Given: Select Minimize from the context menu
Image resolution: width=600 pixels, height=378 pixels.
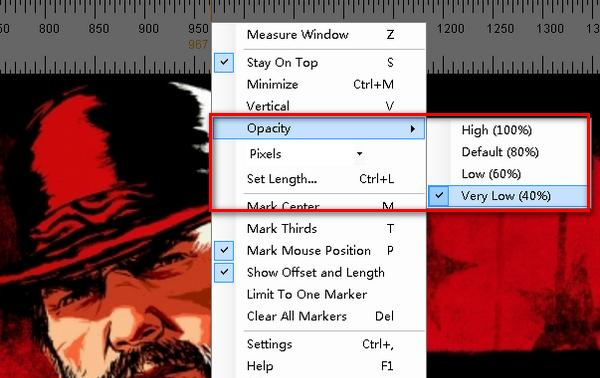Looking at the screenshot, I should [x=319, y=84].
